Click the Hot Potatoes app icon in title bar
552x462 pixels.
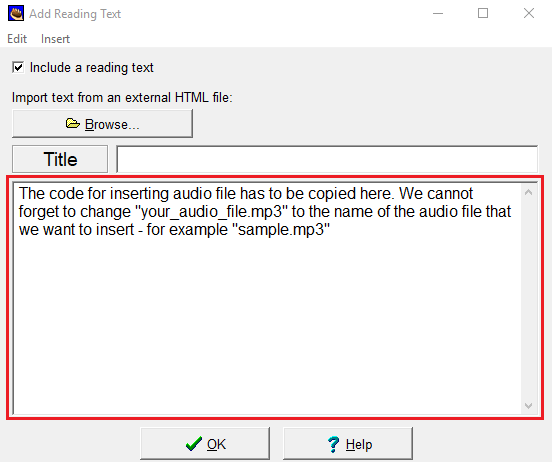coord(16,13)
